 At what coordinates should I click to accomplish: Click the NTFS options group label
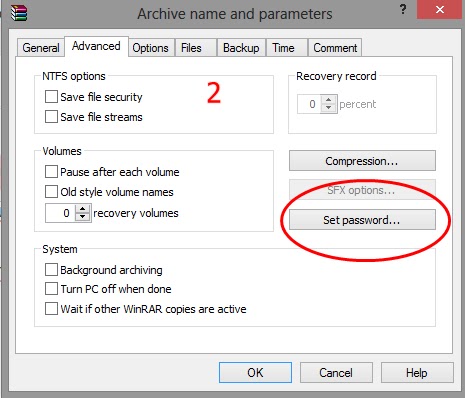click(74, 76)
